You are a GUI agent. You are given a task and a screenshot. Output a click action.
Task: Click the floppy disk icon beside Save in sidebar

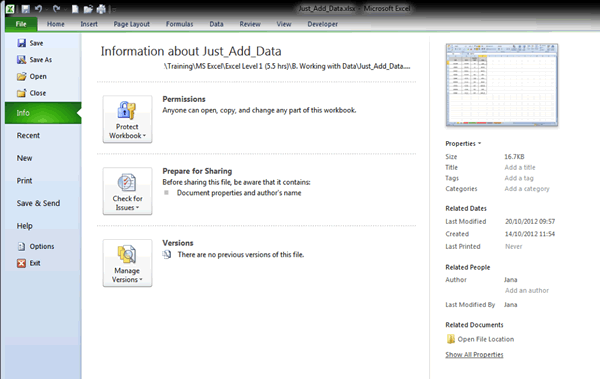(x=21, y=43)
